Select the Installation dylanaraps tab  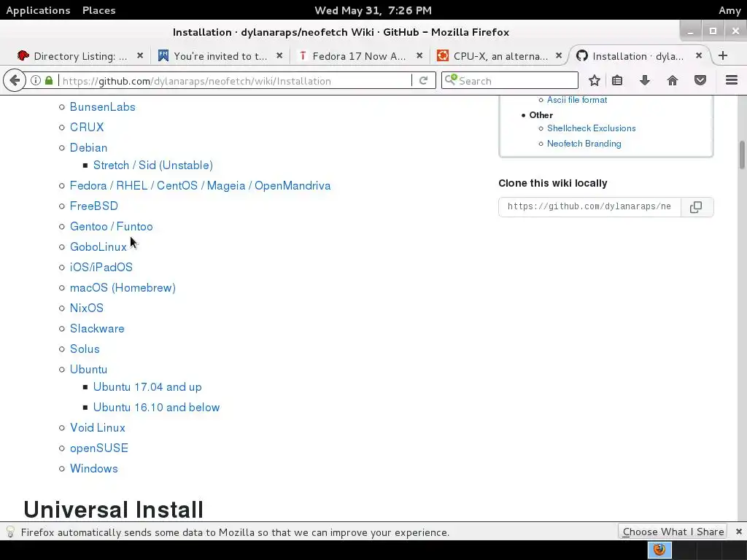638,56
